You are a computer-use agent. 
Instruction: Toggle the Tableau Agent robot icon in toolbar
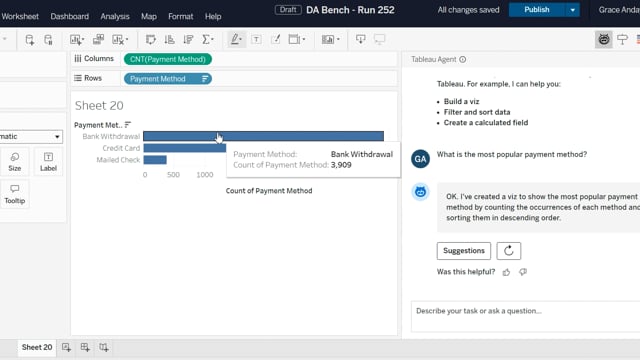tap(604, 40)
